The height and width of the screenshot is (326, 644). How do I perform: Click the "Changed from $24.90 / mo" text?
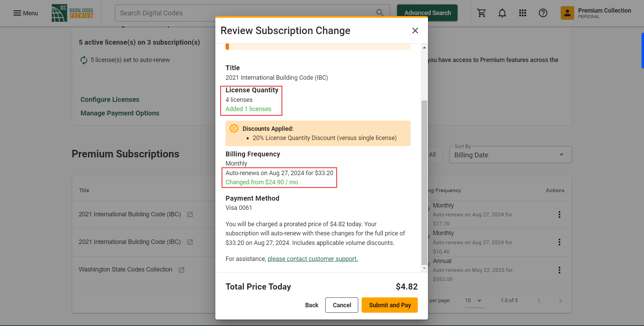pyautogui.click(x=262, y=182)
